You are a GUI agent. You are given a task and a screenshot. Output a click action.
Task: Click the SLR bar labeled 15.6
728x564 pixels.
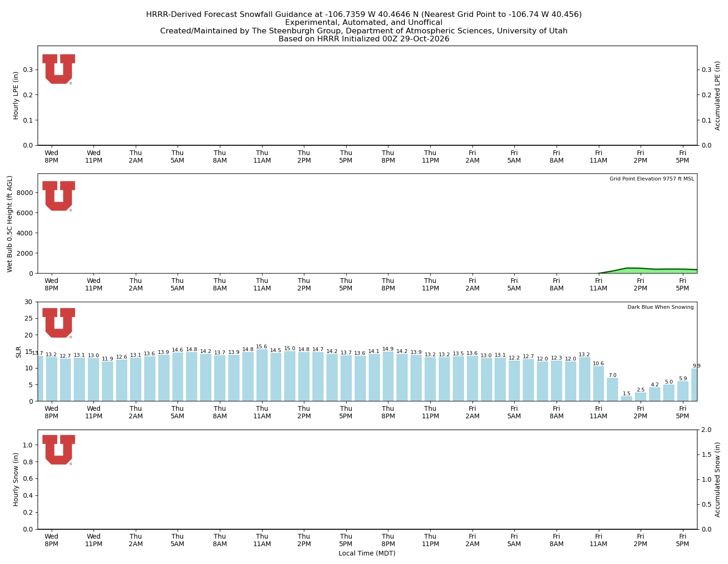tap(262, 375)
